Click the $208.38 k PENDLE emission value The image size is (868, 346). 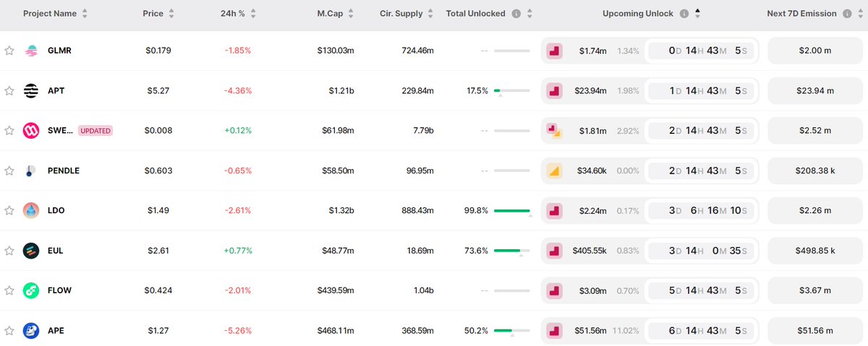pyautogui.click(x=815, y=170)
